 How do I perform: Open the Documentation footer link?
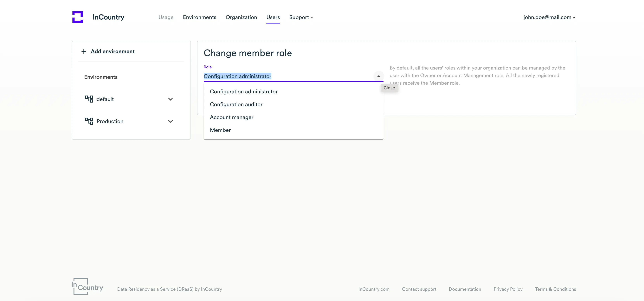tap(465, 289)
